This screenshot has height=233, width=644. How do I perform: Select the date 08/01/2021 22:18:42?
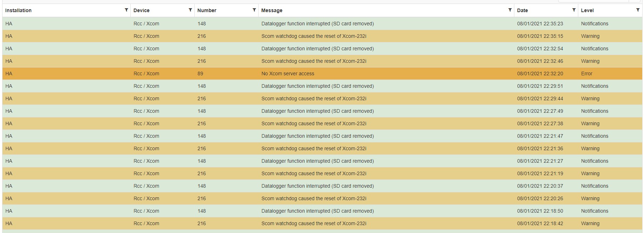coord(540,223)
